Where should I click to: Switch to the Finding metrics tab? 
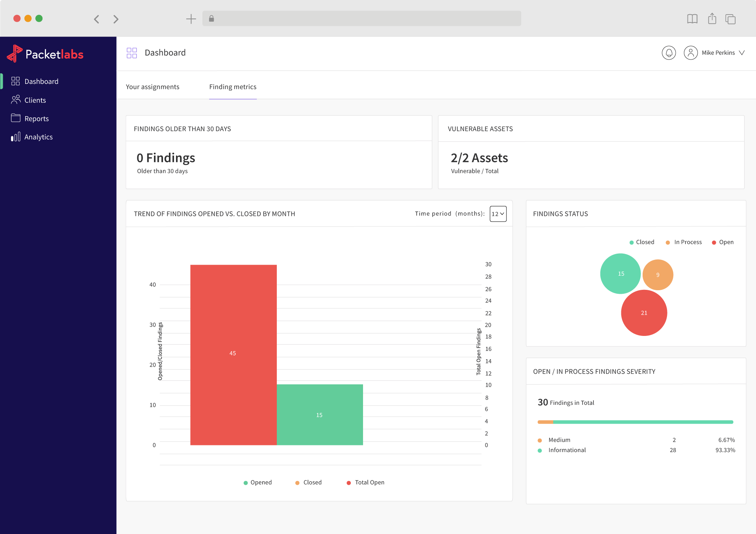click(233, 87)
